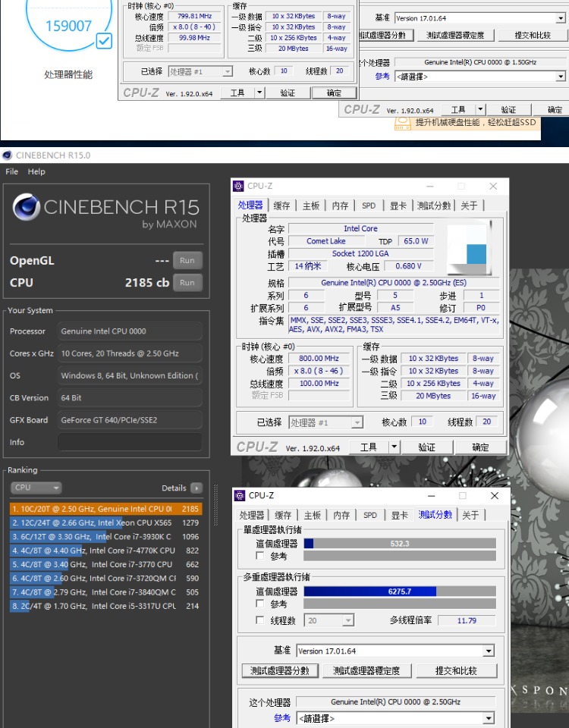Click the grey reference bar under the single-thread score
The height and width of the screenshot is (728, 569).
tap(400, 556)
